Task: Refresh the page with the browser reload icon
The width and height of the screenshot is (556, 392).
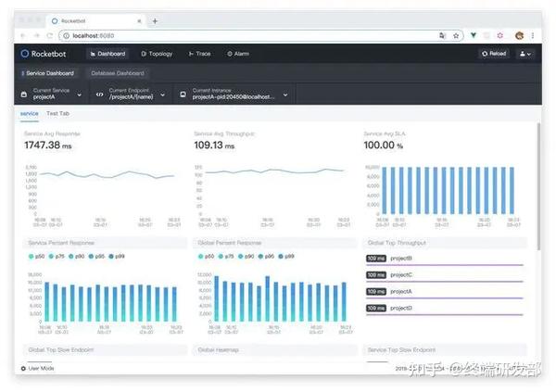Action: [x=50, y=35]
